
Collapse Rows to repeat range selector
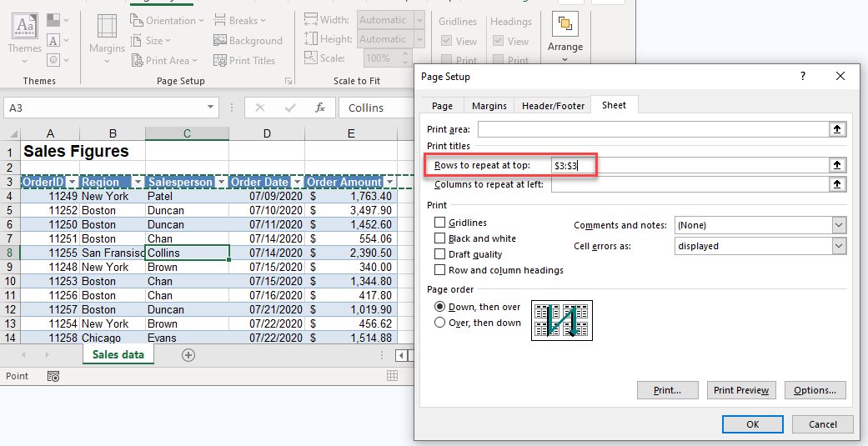pyautogui.click(x=837, y=165)
